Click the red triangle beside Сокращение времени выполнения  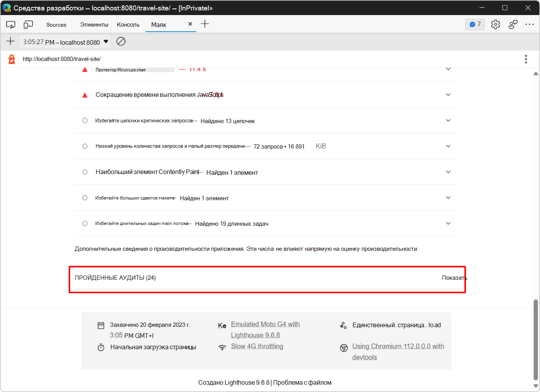85,95
